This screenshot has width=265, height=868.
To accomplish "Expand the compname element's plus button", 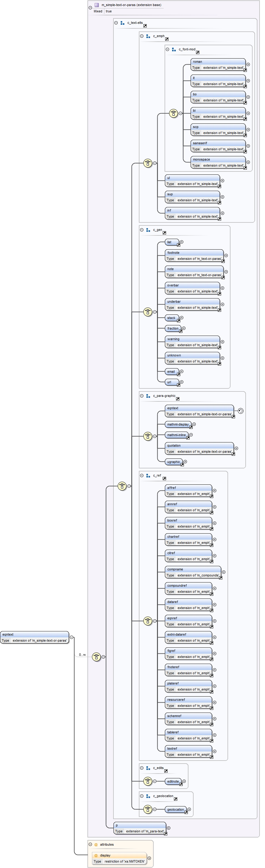I will coord(224,572).
